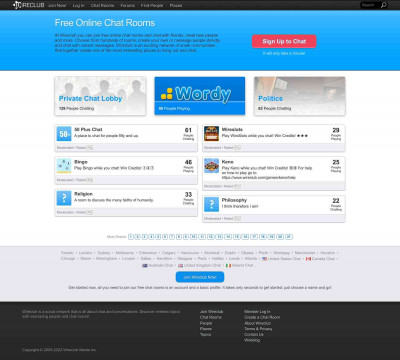Click the Ireland flag icon
This screenshot has height=360, width=400.
228,266
